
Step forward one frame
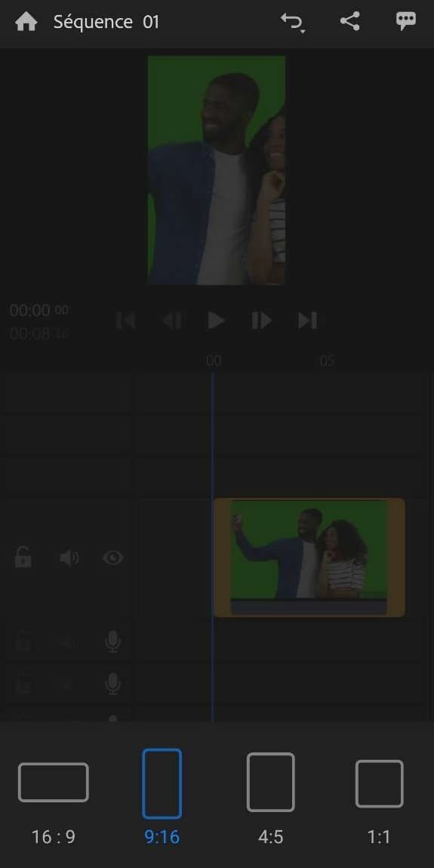[261, 320]
